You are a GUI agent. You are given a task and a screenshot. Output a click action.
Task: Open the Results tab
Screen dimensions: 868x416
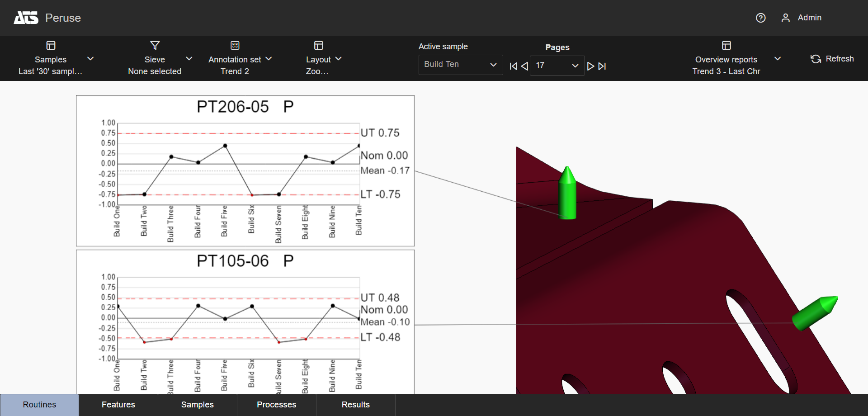click(x=355, y=405)
